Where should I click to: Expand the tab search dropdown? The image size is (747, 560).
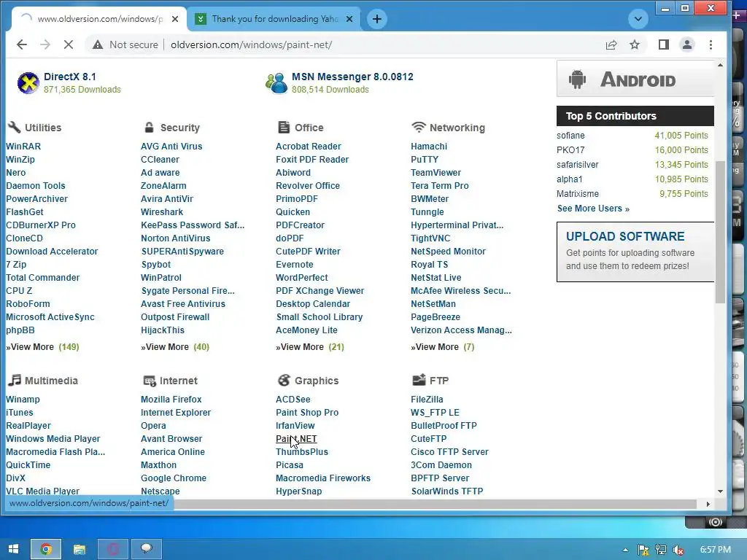coord(638,19)
